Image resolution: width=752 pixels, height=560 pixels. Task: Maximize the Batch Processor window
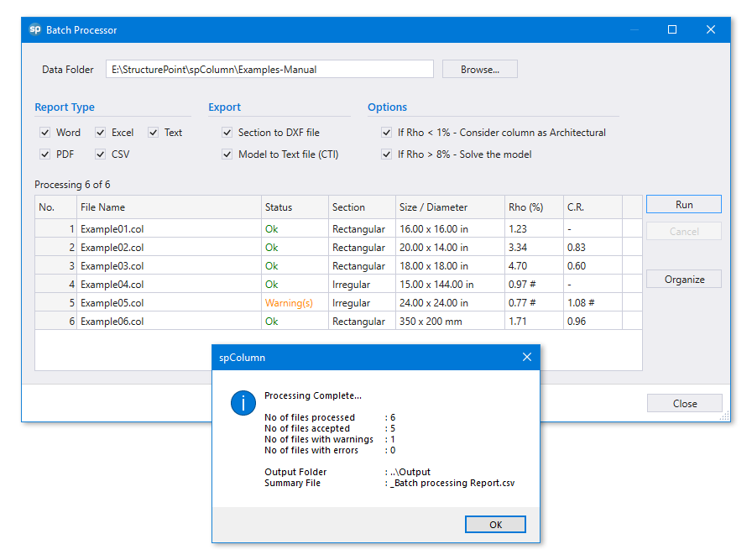coord(671,29)
